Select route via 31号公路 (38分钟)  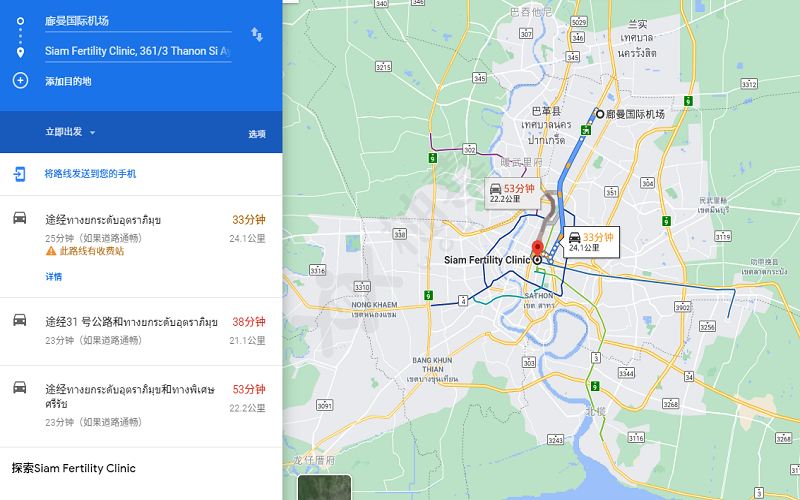(x=141, y=331)
